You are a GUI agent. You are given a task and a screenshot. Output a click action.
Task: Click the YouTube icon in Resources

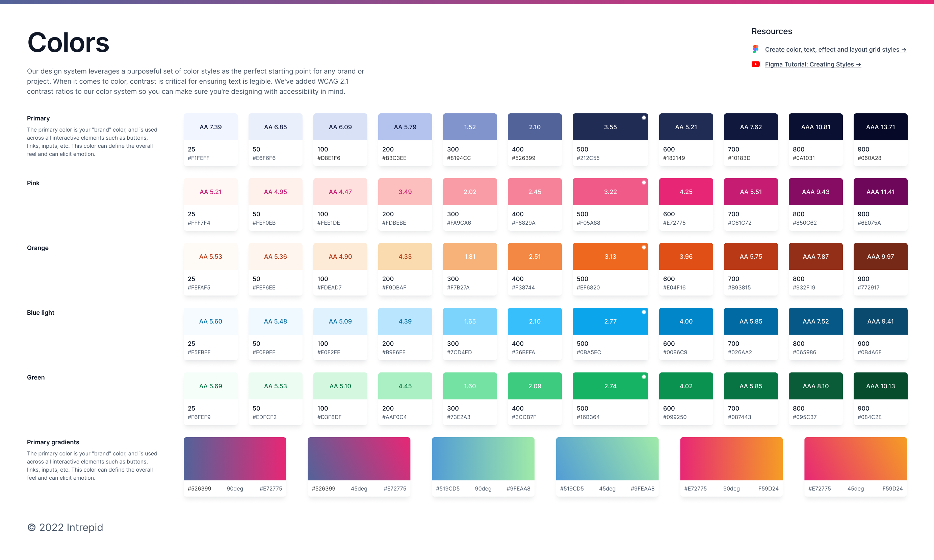755,64
